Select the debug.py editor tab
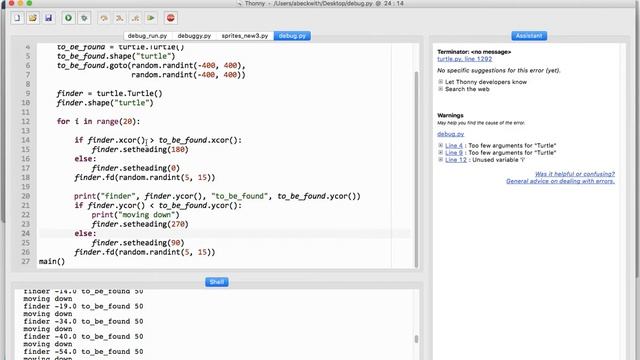This screenshot has height=360, width=640. click(x=292, y=36)
